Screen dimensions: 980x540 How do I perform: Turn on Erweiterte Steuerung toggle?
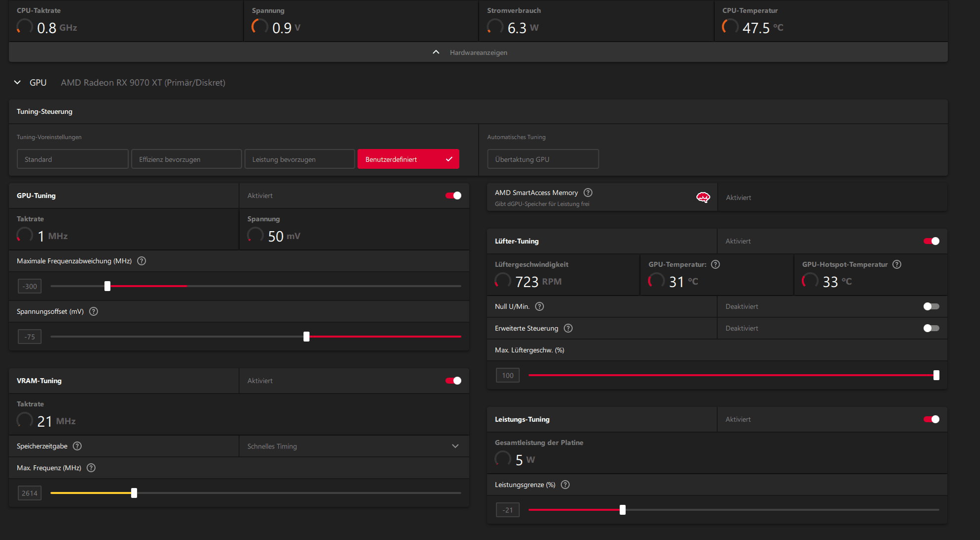pyautogui.click(x=931, y=328)
